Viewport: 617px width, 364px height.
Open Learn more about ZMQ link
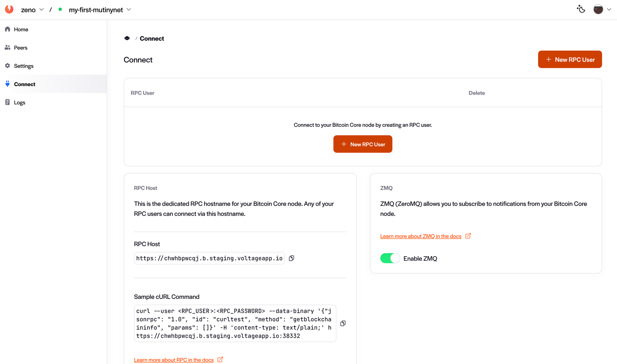pos(420,236)
